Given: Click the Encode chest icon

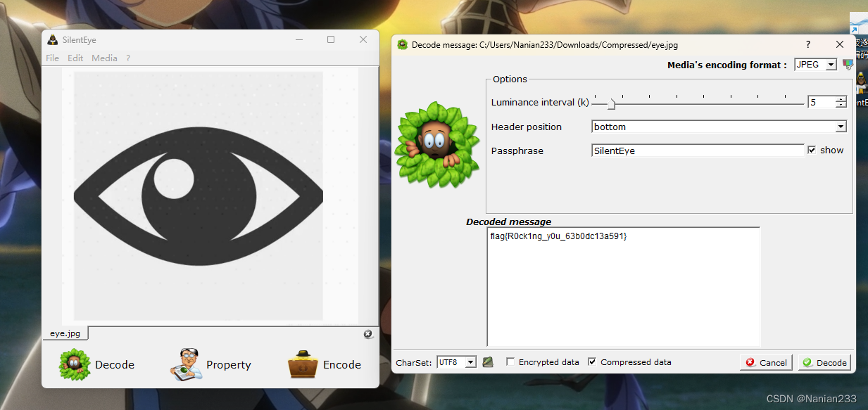Looking at the screenshot, I should pyautogui.click(x=303, y=364).
